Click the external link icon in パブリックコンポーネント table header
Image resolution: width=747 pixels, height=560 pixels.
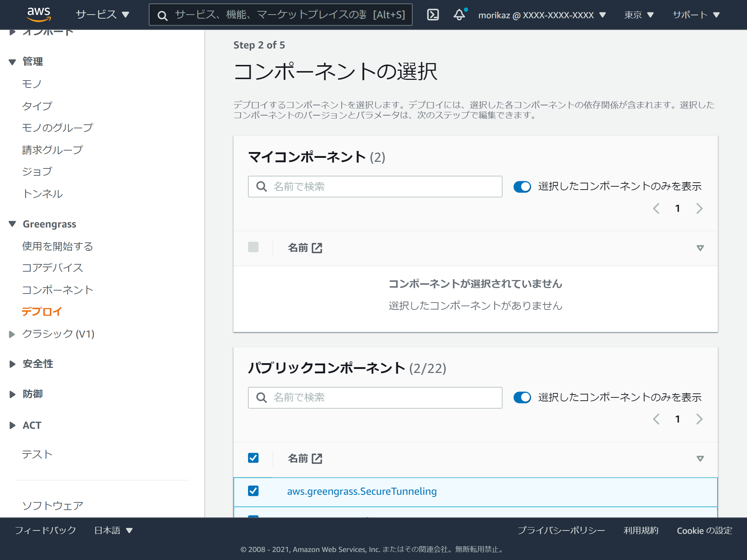tap(317, 459)
